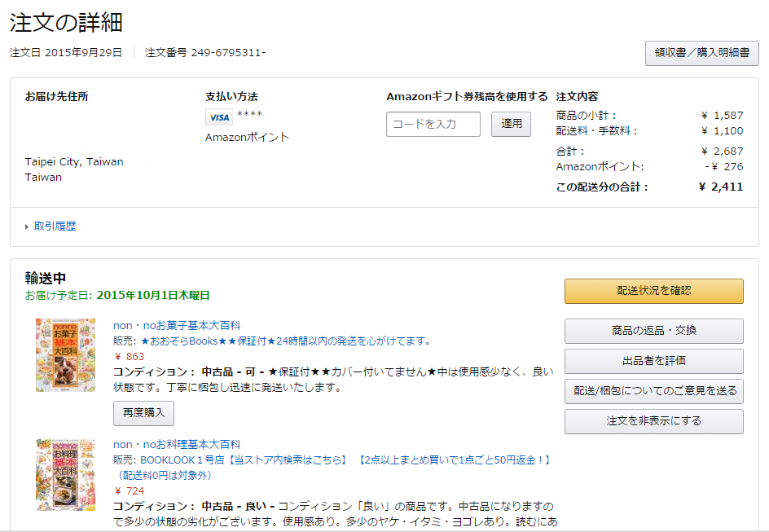769x532 pixels.
Task: Click 出品者を評価 to rate seller
Action: (653, 361)
